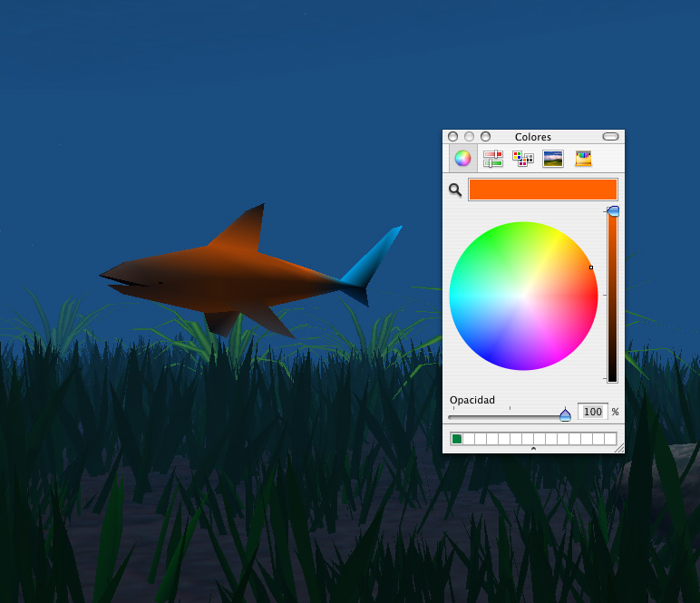Screen dimensions: 700x603
Task: Open the crayons picker mode
Action: click(x=583, y=159)
